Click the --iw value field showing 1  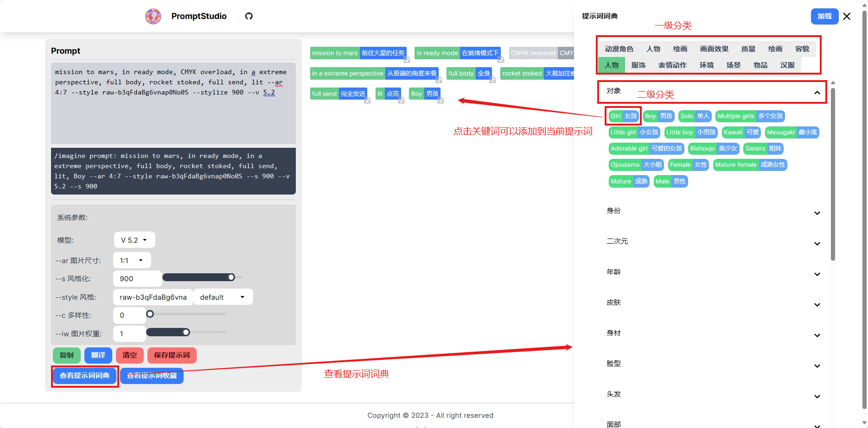pos(129,334)
